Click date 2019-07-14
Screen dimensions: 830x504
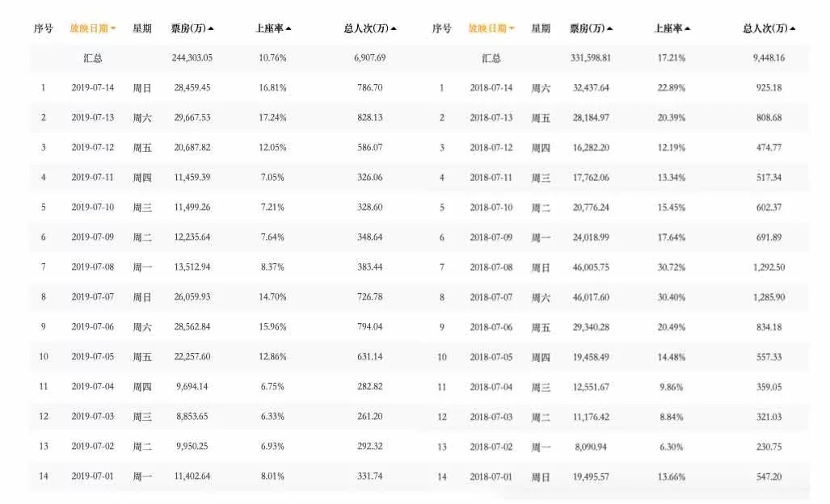93,87
